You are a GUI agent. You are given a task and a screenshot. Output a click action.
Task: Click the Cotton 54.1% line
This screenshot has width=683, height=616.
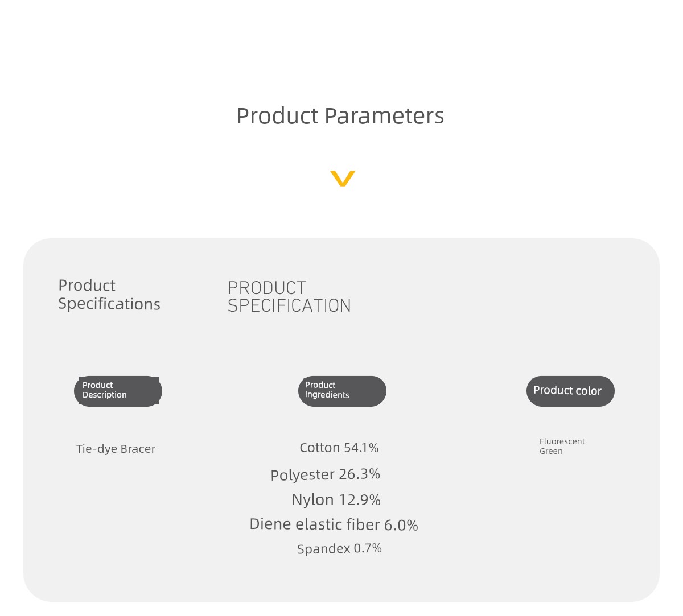pos(339,448)
